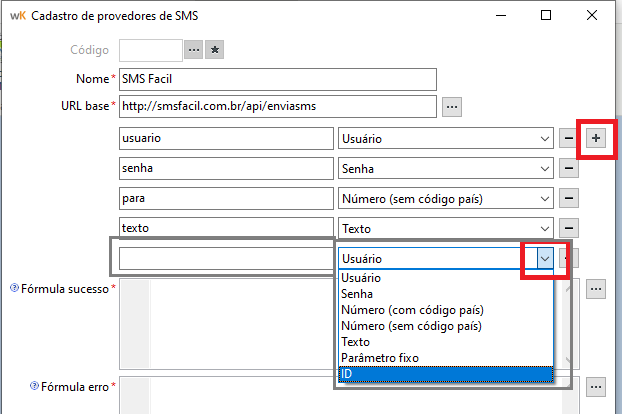Open the URL base ellipsis button
Viewport: 622px width, 414px height.
click(451, 105)
